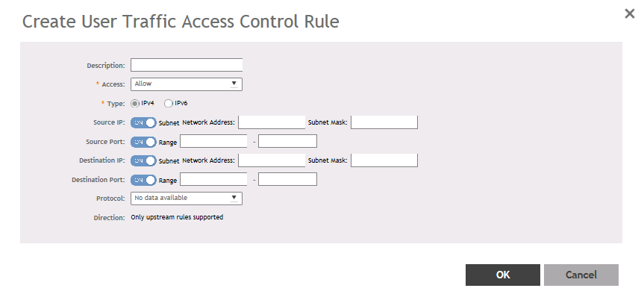Focus the Description text field
This screenshot has height=297, width=644.
point(187,65)
